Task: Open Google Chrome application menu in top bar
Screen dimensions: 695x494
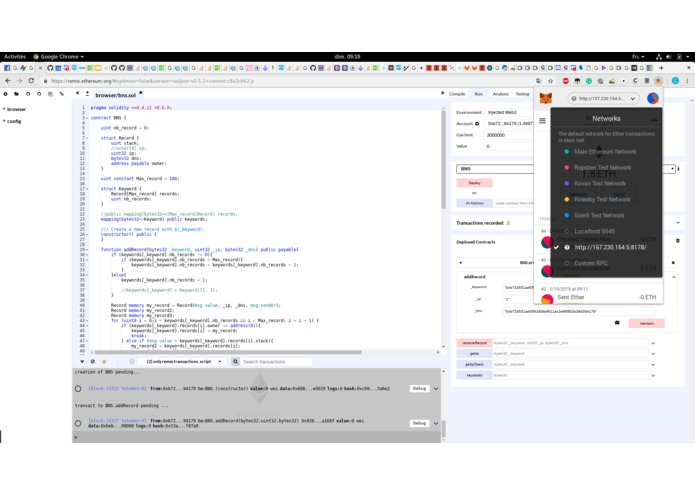Action: click(59, 57)
